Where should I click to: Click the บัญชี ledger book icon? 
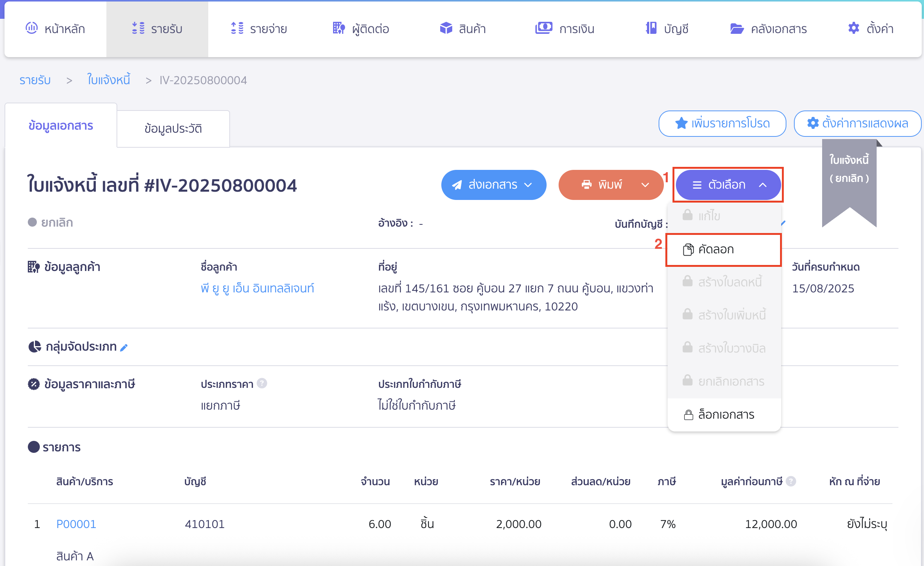coord(651,28)
